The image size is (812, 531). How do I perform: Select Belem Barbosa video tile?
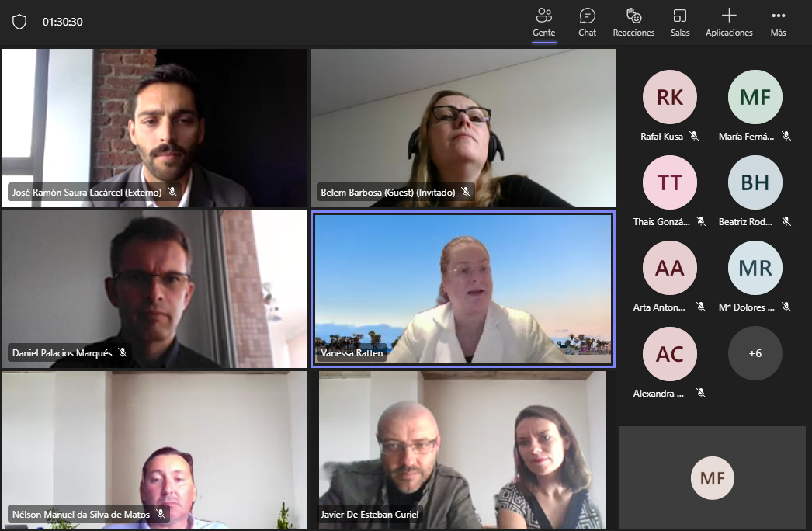[x=463, y=128]
